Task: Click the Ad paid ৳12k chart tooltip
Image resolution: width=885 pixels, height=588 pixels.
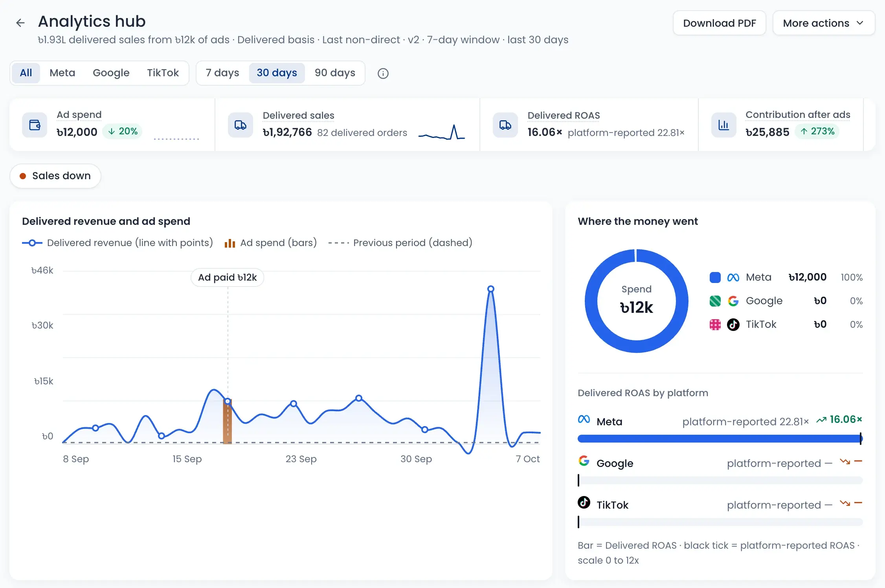Action: pos(228,278)
